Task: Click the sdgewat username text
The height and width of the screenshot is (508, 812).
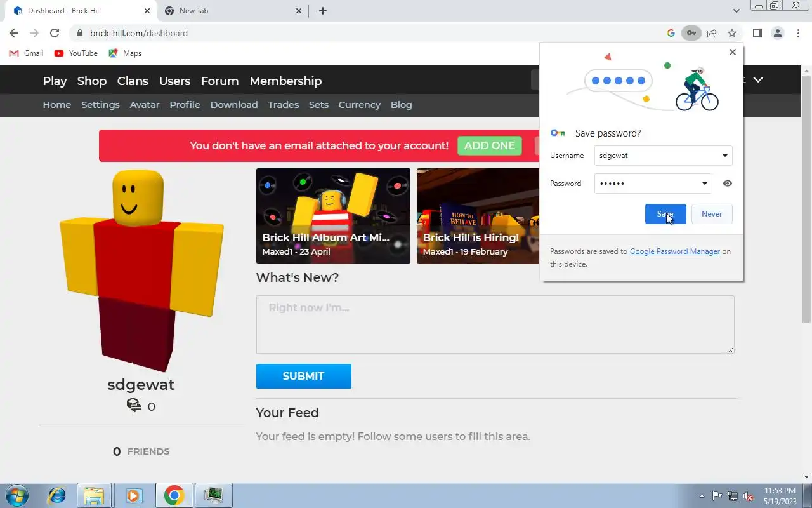Action: pyautogui.click(x=141, y=384)
